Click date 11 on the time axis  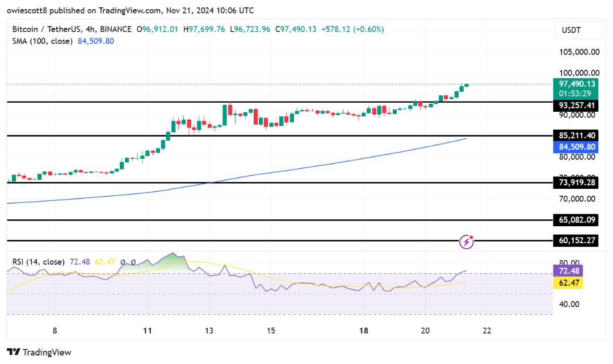pos(148,331)
